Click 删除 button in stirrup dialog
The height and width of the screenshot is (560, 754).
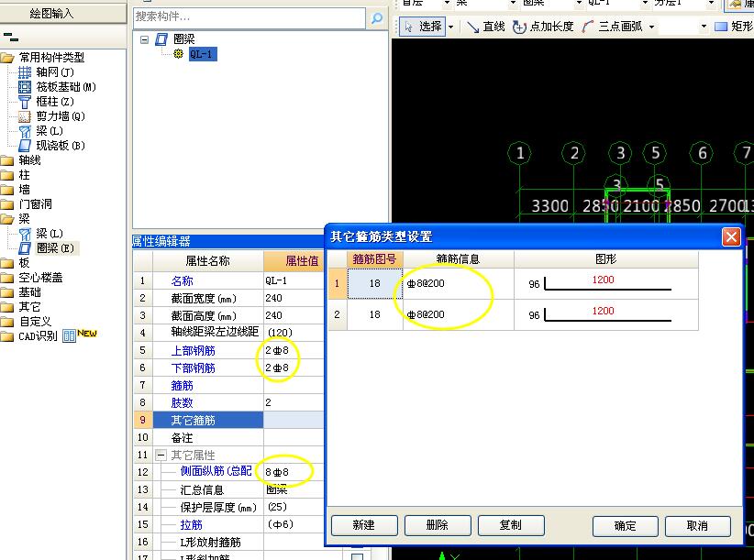tap(438, 525)
